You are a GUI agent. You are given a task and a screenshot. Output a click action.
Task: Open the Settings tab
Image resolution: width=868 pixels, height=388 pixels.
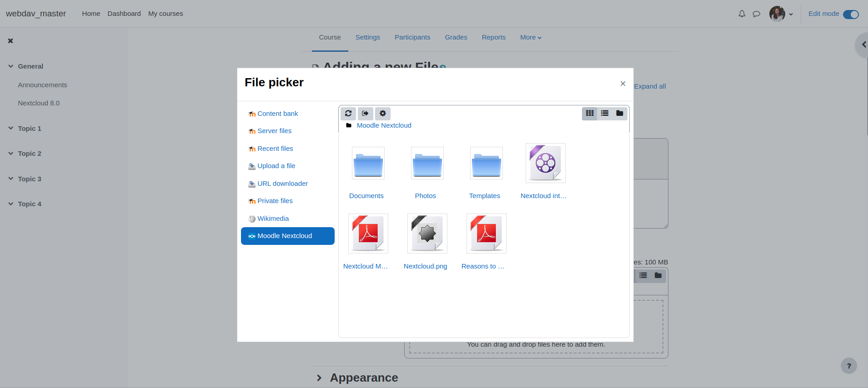[368, 37]
